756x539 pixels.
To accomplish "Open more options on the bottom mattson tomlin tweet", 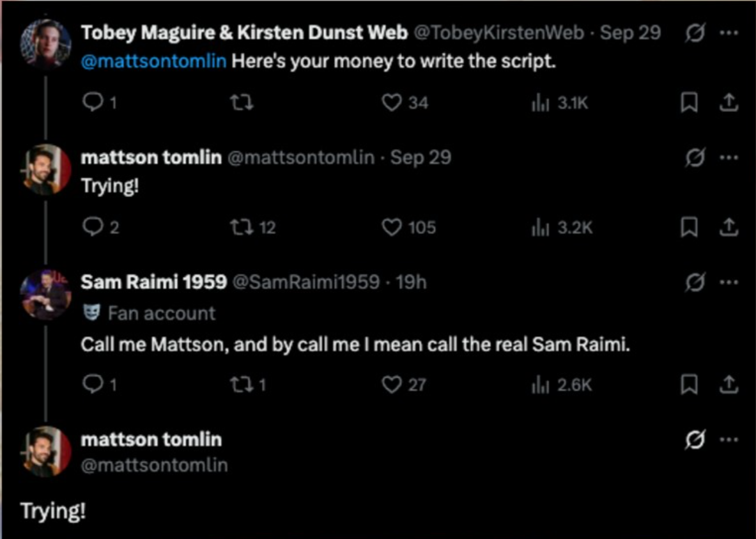I will (729, 440).
